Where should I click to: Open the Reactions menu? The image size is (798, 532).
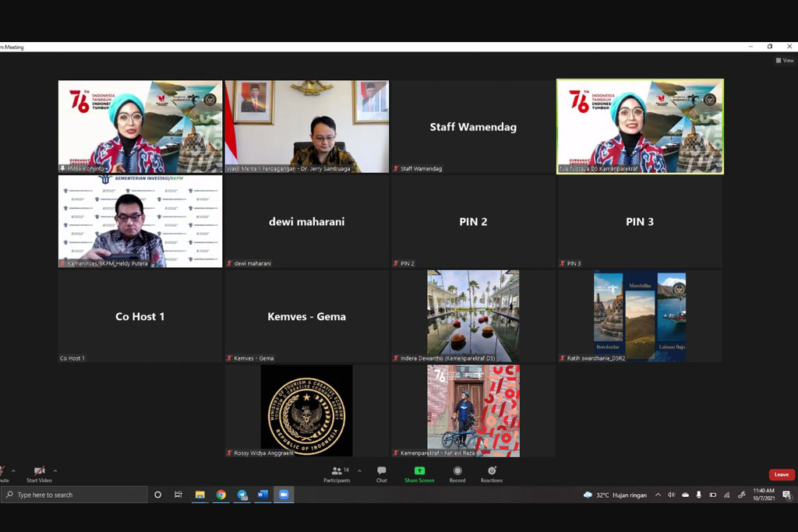point(491,472)
